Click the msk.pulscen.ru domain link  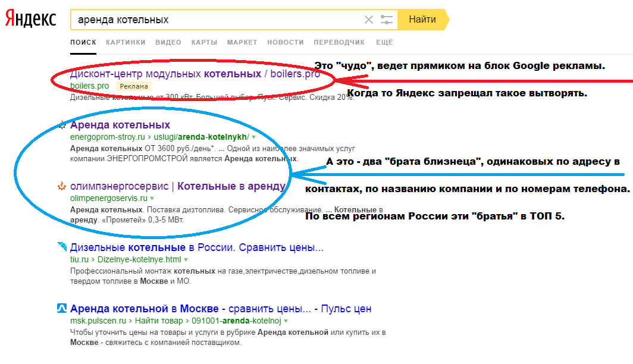click(x=98, y=321)
